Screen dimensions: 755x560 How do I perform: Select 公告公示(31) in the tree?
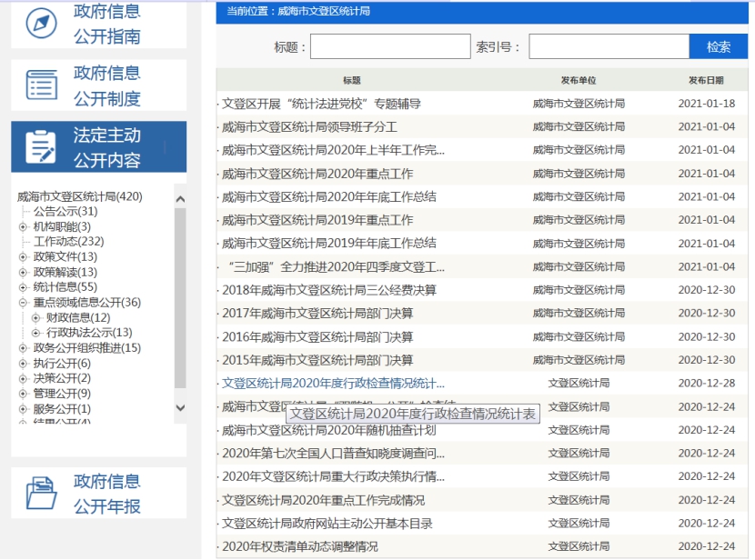65,212
